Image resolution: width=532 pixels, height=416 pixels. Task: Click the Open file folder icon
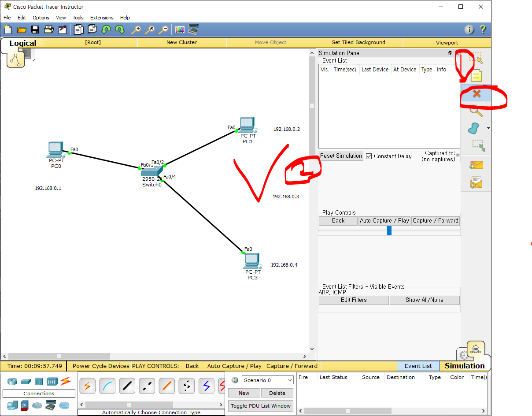tap(22, 30)
